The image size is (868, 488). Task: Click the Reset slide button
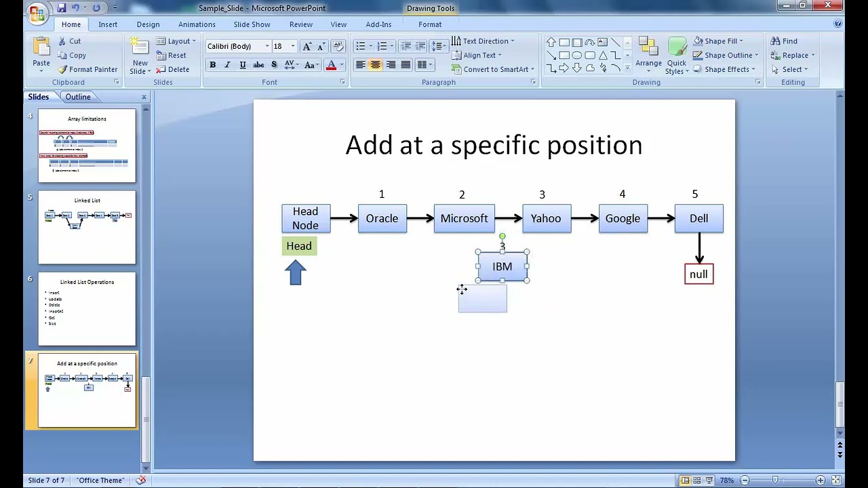(171, 55)
